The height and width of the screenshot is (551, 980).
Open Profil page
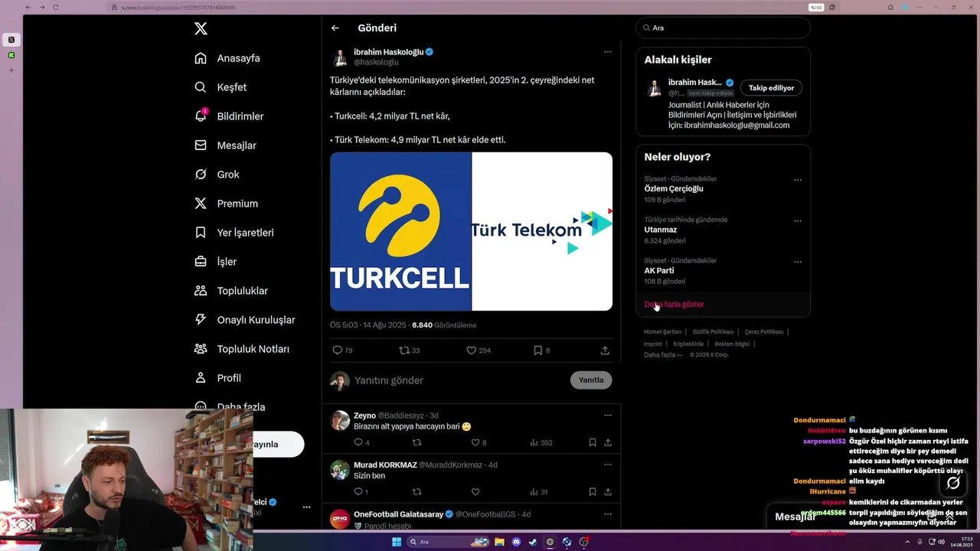[x=217, y=378]
